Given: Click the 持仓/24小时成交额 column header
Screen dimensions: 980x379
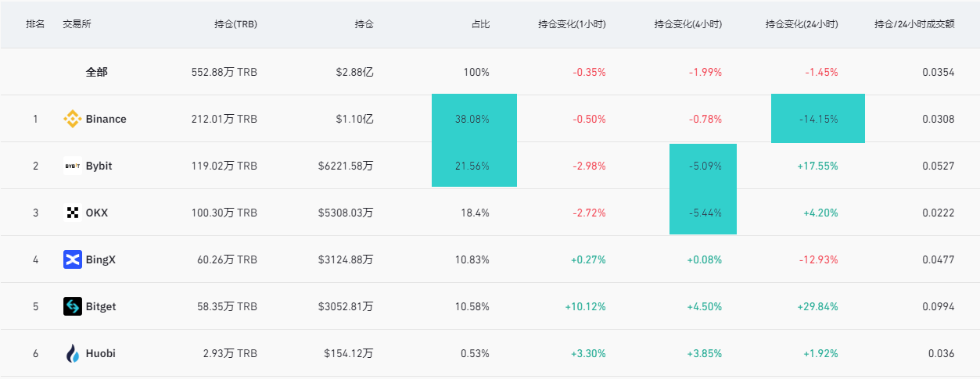Looking at the screenshot, I should tap(914, 24).
